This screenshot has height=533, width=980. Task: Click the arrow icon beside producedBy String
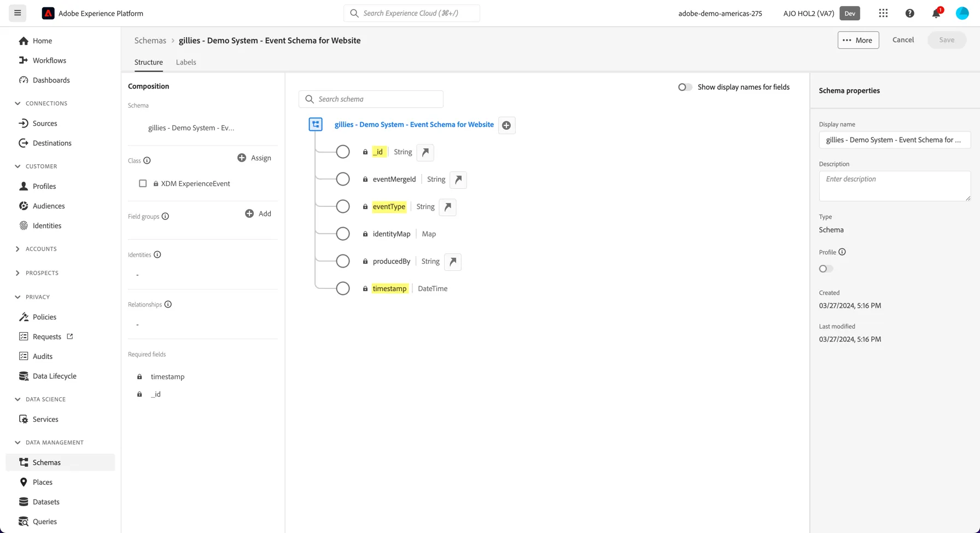(453, 262)
